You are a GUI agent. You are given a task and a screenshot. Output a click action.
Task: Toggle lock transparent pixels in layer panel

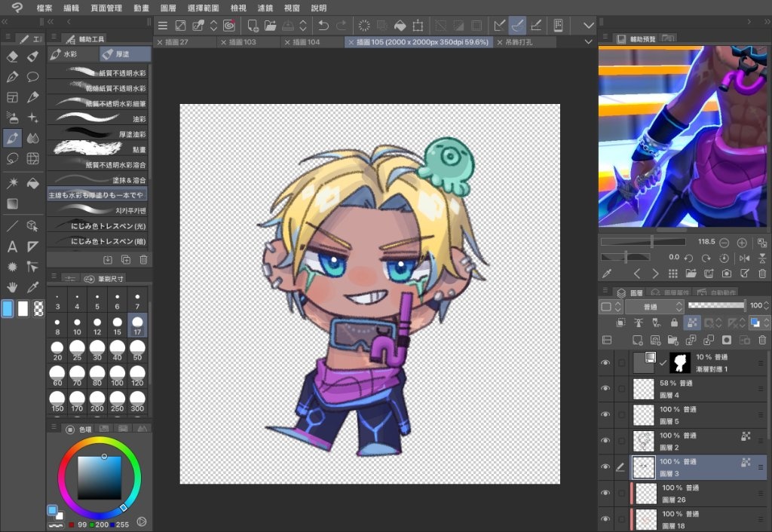pos(692,323)
